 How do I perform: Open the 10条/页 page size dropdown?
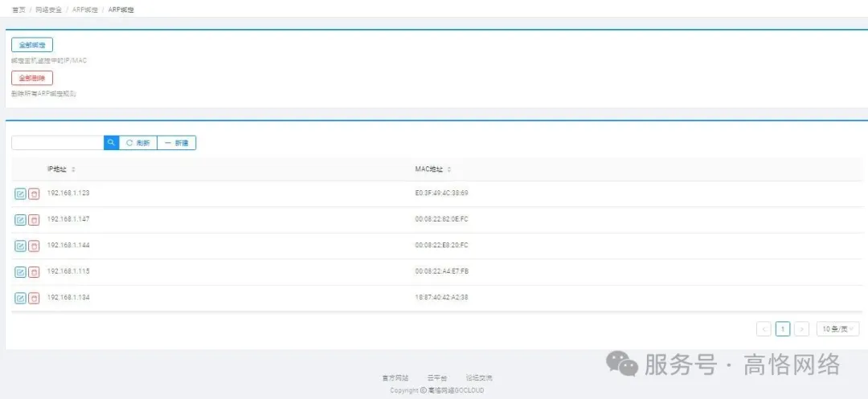click(x=838, y=329)
